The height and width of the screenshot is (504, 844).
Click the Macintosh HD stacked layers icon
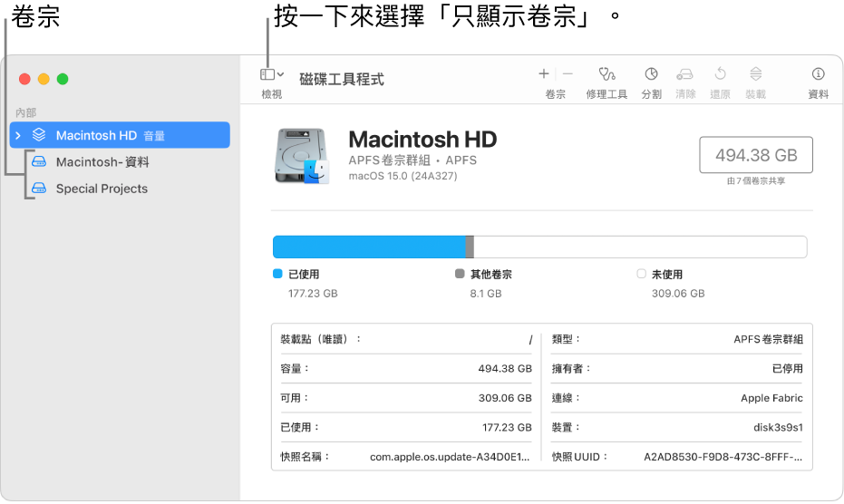click(x=39, y=135)
